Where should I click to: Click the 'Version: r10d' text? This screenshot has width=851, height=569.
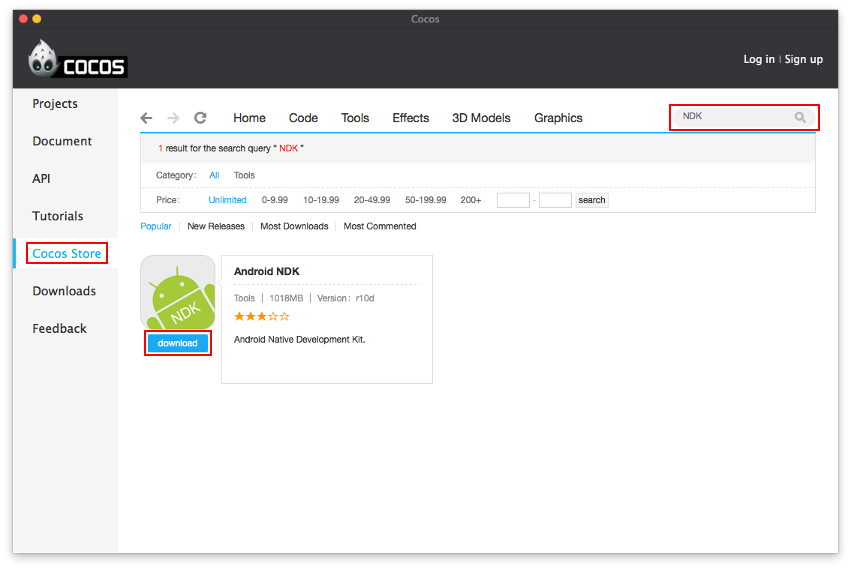(346, 298)
